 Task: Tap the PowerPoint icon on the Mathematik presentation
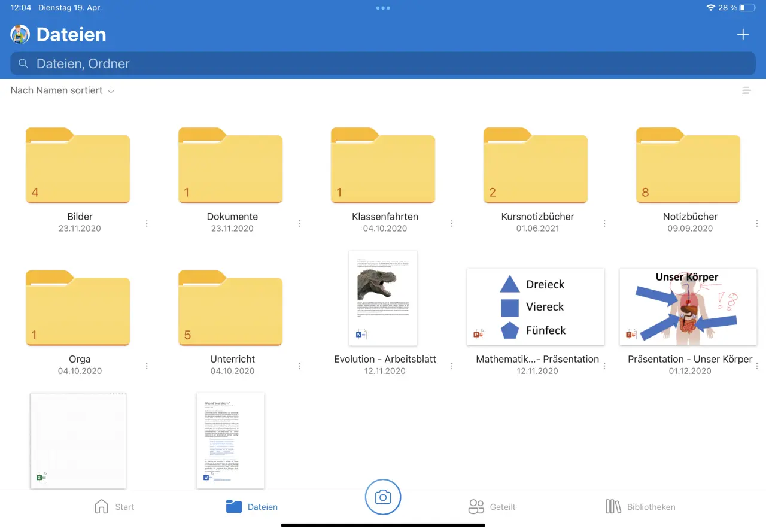[x=479, y=334]
